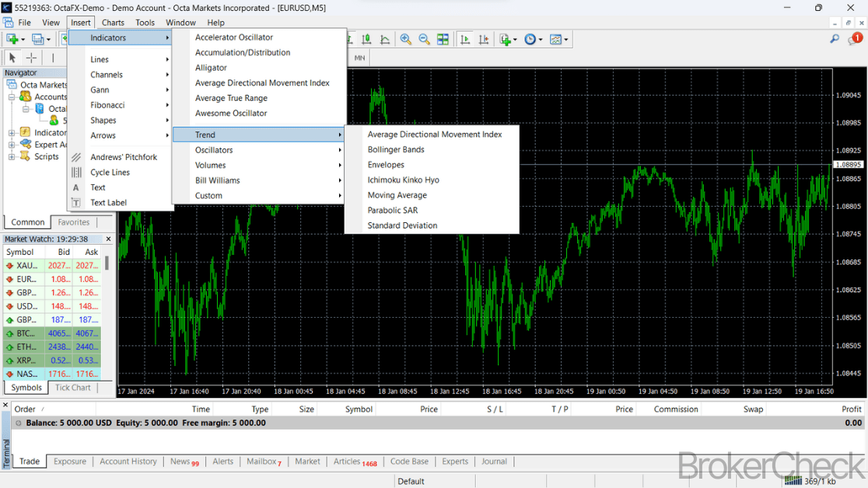868x488 pixels.
Task: Open the Templates dropdown arrow
Action: pyautogui.click(x=565, y=40)
